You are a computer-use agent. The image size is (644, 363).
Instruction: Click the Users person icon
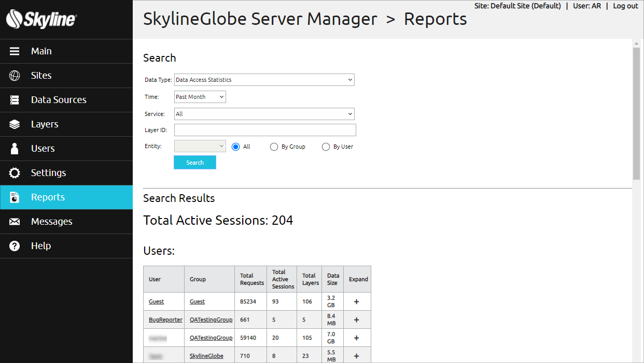tap(15, 149)
